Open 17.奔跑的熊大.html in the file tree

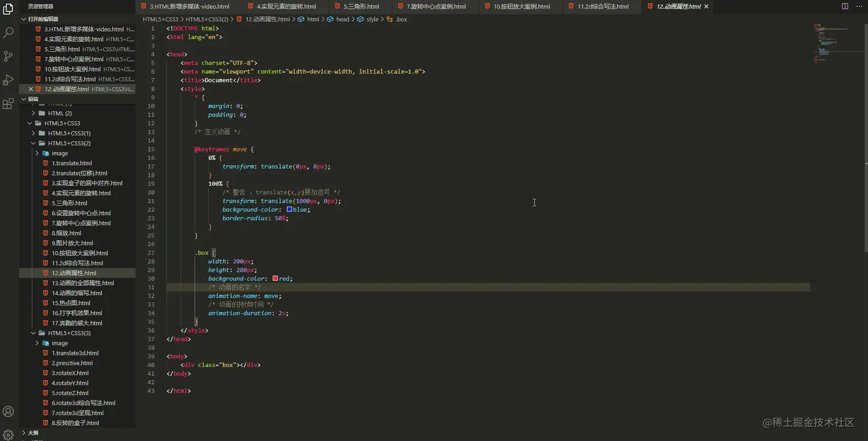point(77,323)
